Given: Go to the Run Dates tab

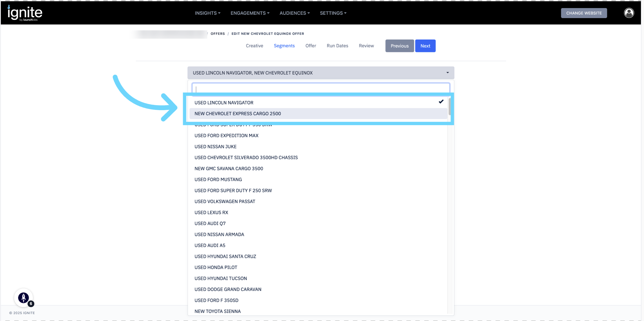Looking at the screenshot, I should tap(337, 46).
